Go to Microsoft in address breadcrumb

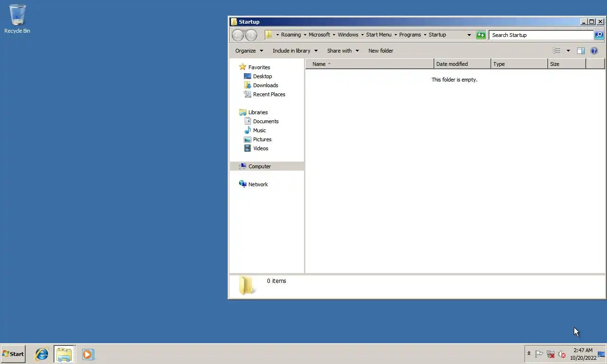coord(319,35)
